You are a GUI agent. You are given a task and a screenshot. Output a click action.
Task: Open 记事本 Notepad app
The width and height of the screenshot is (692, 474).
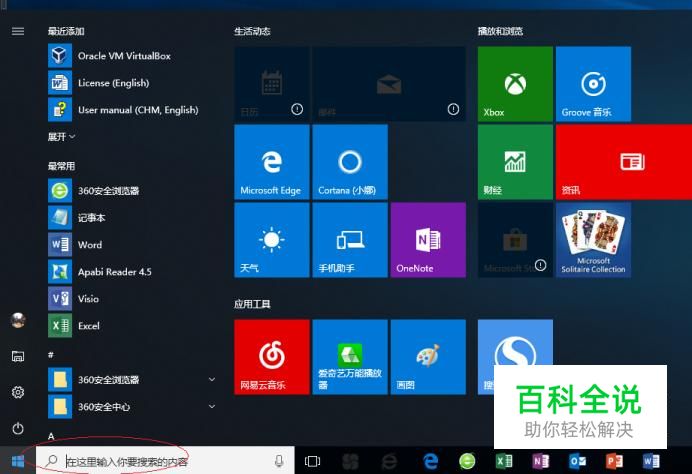click(x=132, y=218)
